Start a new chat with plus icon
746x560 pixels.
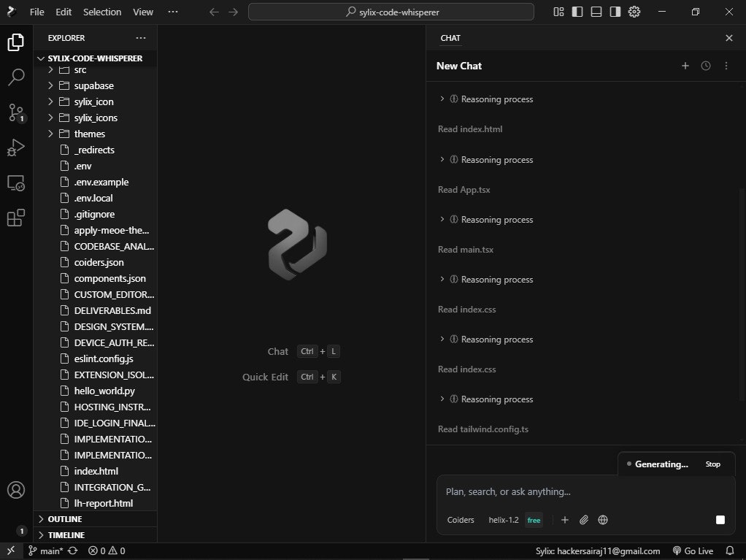coord(685,66)
